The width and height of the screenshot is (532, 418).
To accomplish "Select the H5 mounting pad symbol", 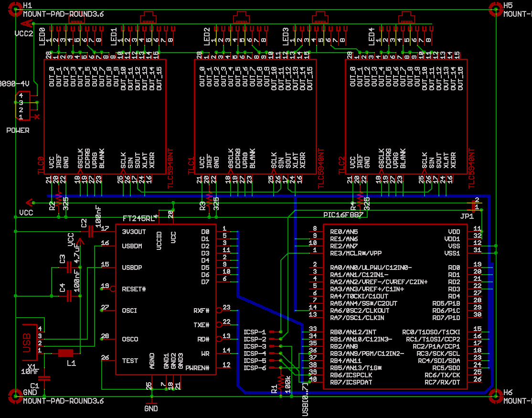I will coord(496,7).
